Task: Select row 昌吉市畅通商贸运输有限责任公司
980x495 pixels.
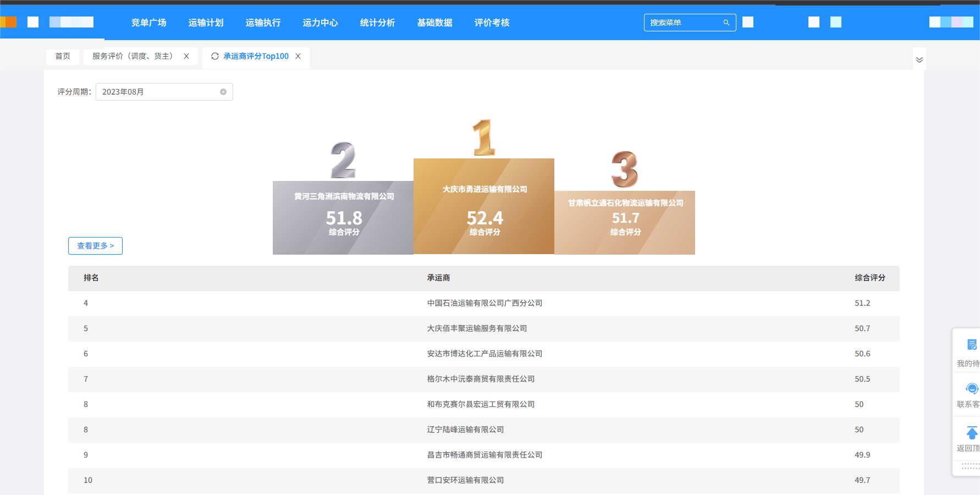Action: click(x=484, y=455)
